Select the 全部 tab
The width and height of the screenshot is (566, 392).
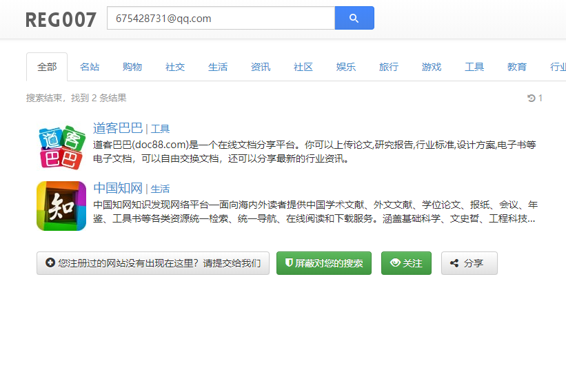(47, 67)
